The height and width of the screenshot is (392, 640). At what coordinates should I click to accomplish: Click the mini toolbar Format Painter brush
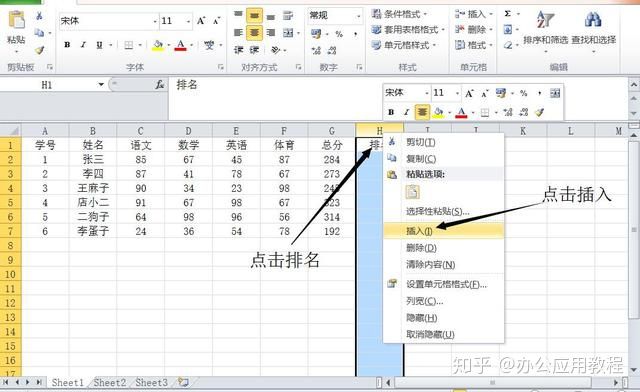point(540,112)
